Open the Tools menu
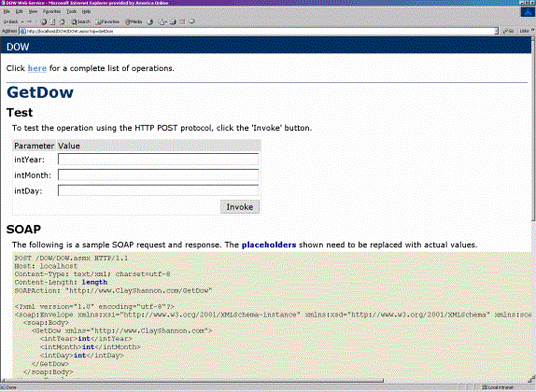 click(x=72, y=11)
